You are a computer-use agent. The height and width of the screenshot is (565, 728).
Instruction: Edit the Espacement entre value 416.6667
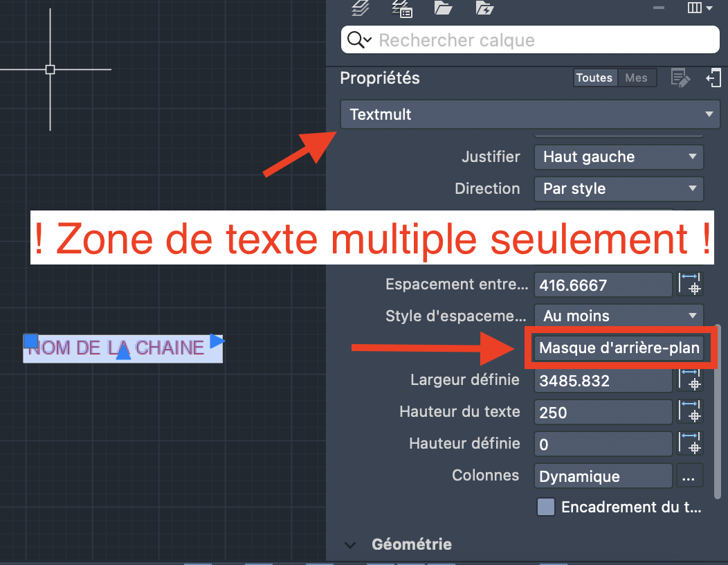pyautogui.click(x=603, y=285)
